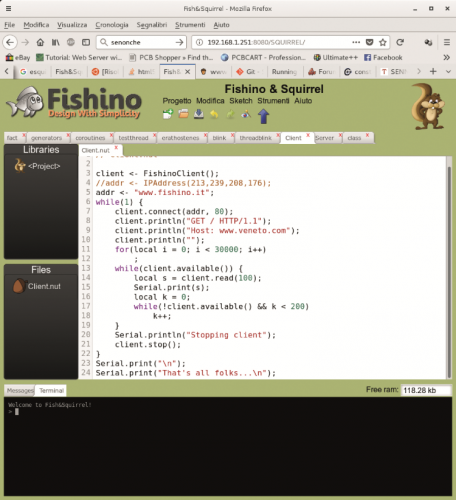Open the PCBCART bookmark
The width and height of the screenshot is (456, 500).
pos(263,58)
